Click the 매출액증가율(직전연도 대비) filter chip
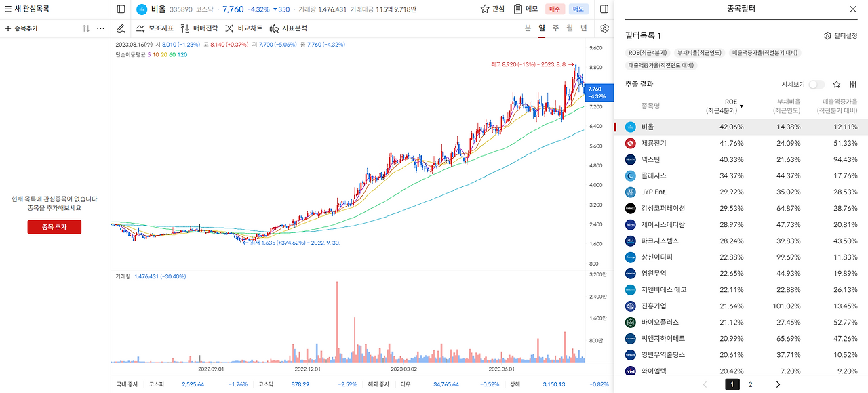Screen dimensions: 868x393 click(661, 66)
